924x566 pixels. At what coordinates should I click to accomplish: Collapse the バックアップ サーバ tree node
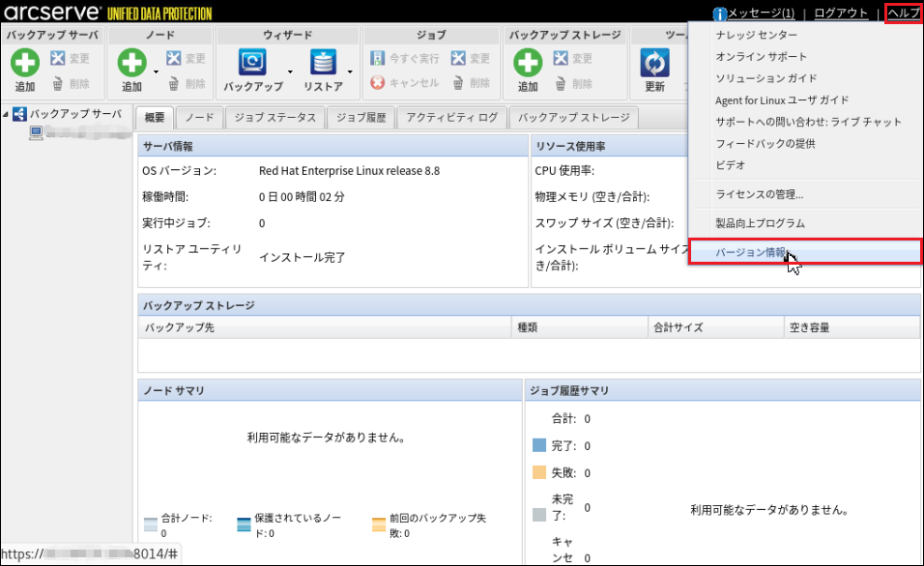(7, 115)
